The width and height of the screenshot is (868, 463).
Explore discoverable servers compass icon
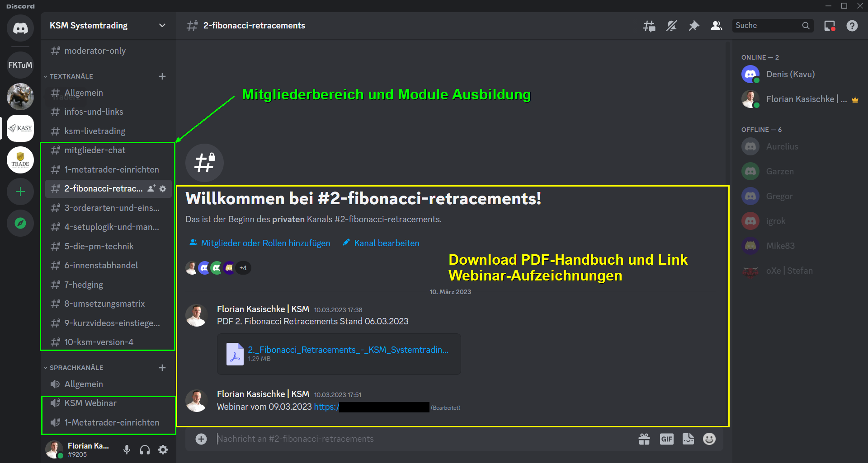[20, 223]
